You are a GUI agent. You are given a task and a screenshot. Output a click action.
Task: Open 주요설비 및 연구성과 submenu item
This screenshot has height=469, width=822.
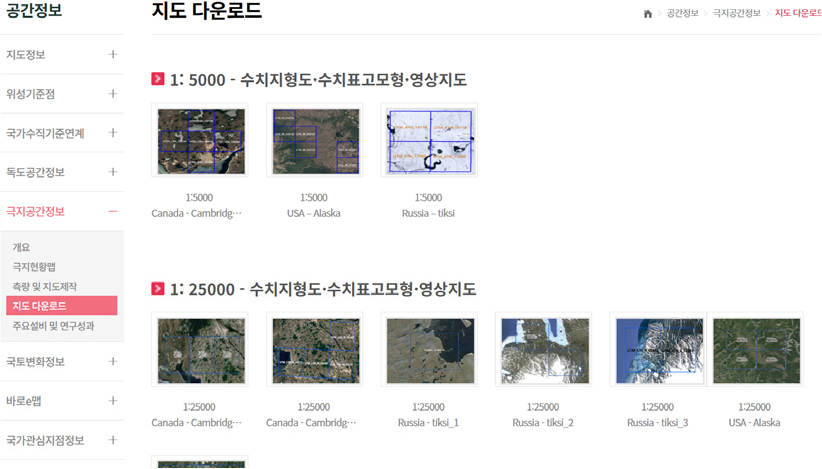(53, 326)
